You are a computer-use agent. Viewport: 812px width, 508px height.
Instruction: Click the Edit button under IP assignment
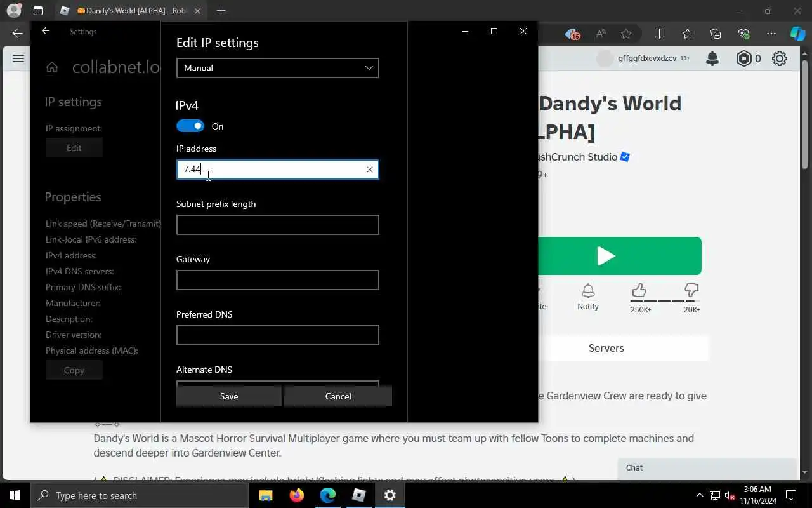point(74,148)
